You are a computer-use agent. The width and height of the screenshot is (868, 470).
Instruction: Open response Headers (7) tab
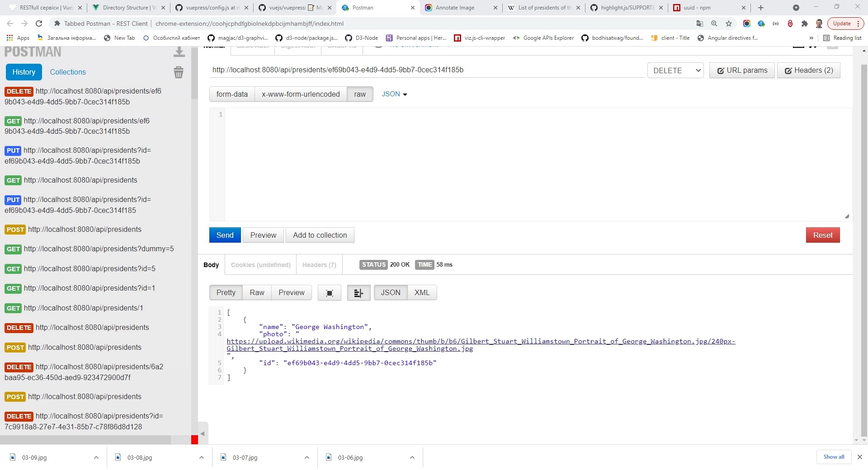[319, 265]
